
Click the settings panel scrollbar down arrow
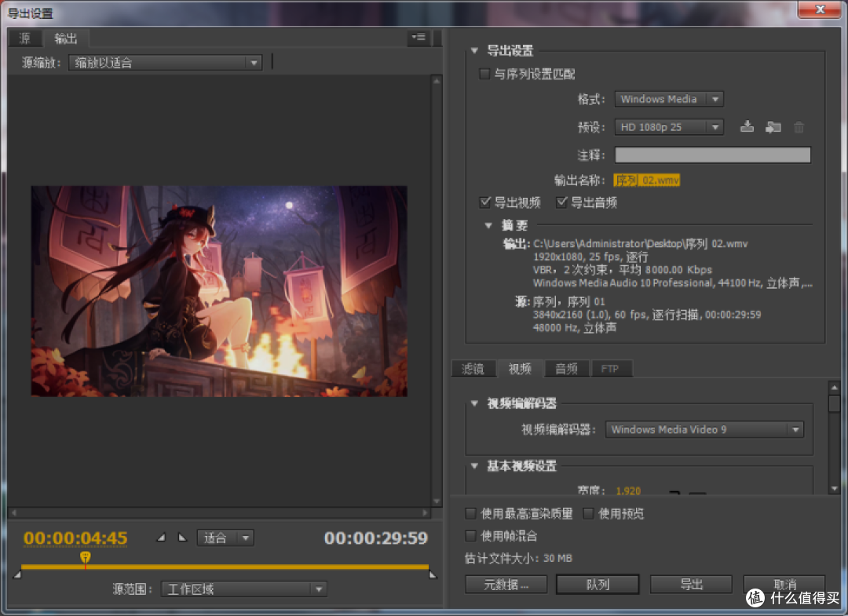835,488
